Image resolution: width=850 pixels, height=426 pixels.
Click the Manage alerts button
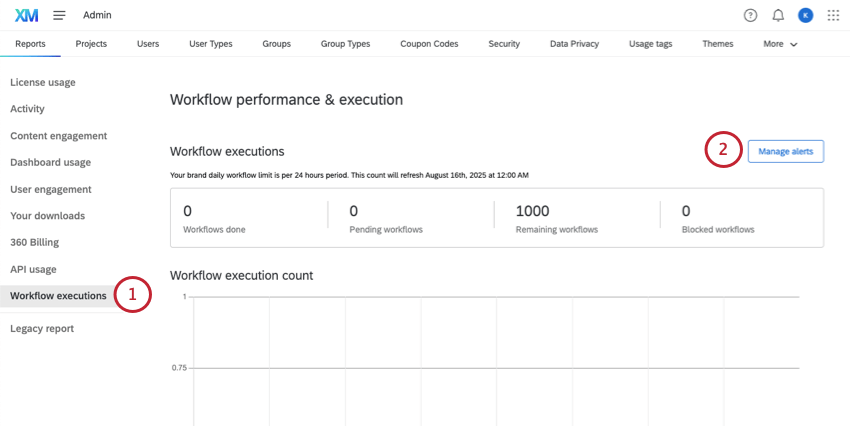pyautogui.click(x=786, y=152)
